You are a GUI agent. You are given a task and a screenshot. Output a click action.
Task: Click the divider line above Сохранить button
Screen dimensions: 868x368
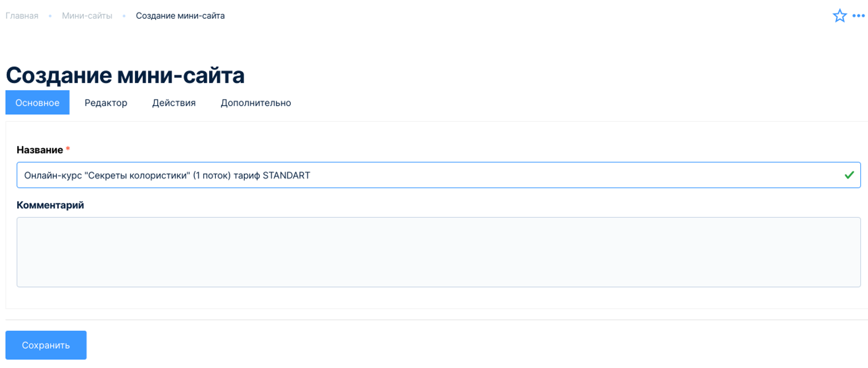point(434,320)
